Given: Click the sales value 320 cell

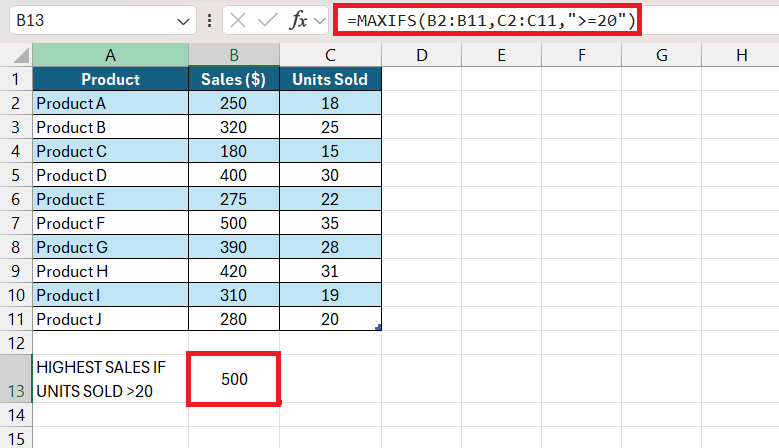Looking at the screenshot, I should click(x=234, y=127).
